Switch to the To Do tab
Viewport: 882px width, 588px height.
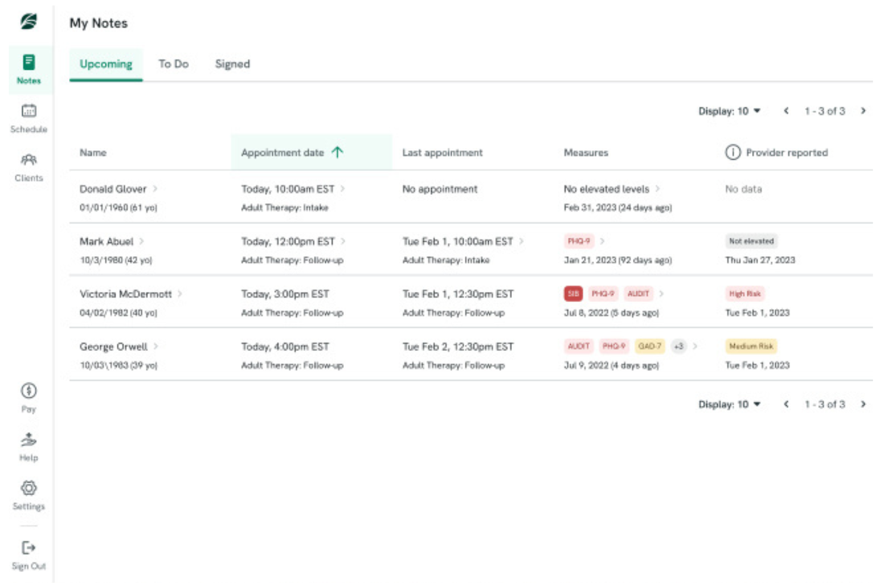point(173,64)
